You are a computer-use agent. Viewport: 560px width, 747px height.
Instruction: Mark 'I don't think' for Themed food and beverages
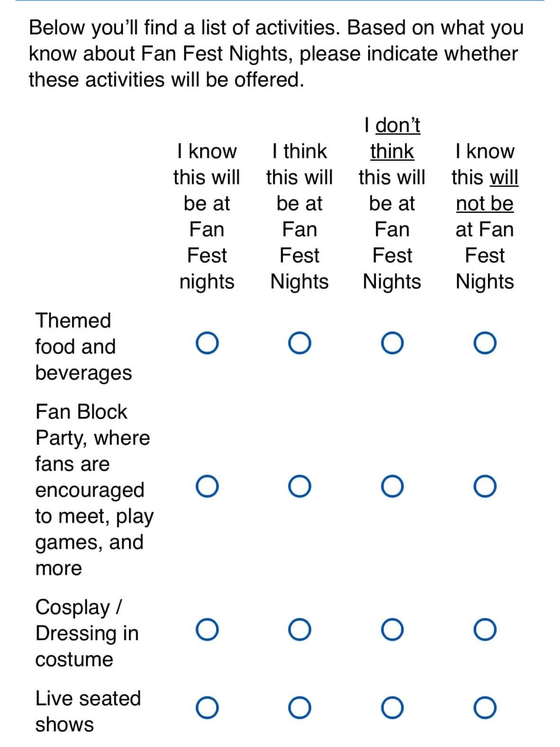(392, 343)
